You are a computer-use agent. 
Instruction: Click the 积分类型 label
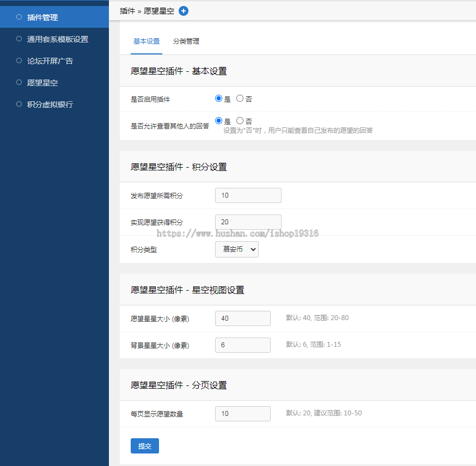(x=144, y=250)
